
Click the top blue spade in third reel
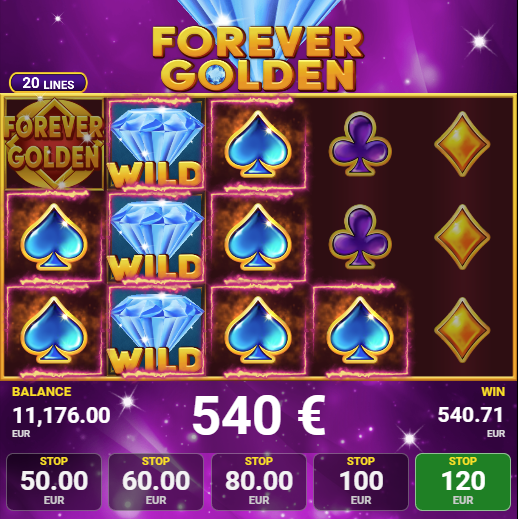point(258,144)
